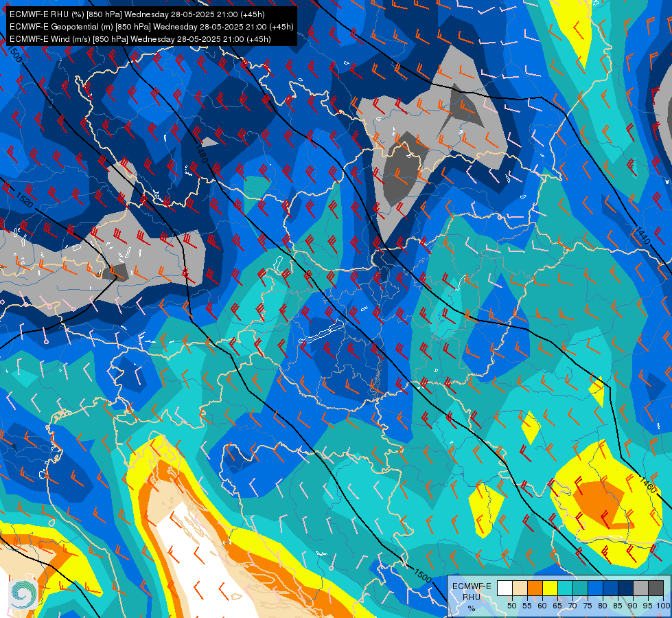
Task: Select the dark gray 95-100 legend swatch
Action: 656,588
